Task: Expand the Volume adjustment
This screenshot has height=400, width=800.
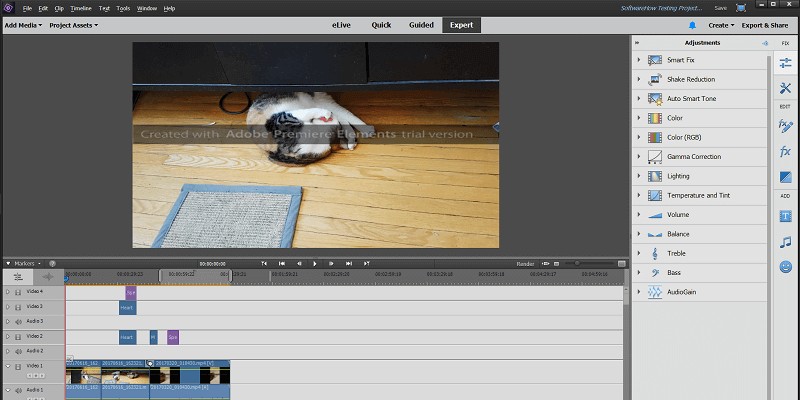Action: 638,215
